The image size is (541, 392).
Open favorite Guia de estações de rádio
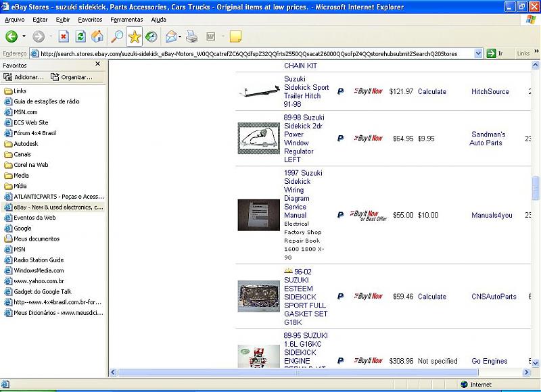[x=42, y=101]
